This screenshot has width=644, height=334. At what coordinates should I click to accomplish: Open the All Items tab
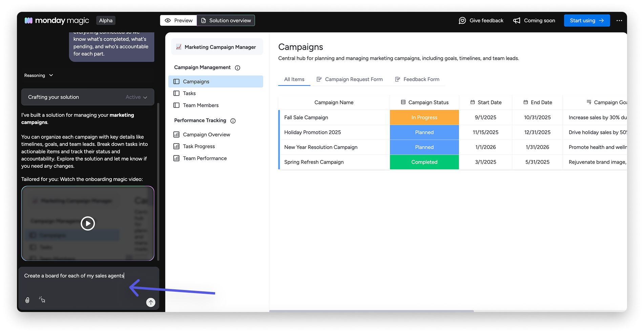pos(294,80)
